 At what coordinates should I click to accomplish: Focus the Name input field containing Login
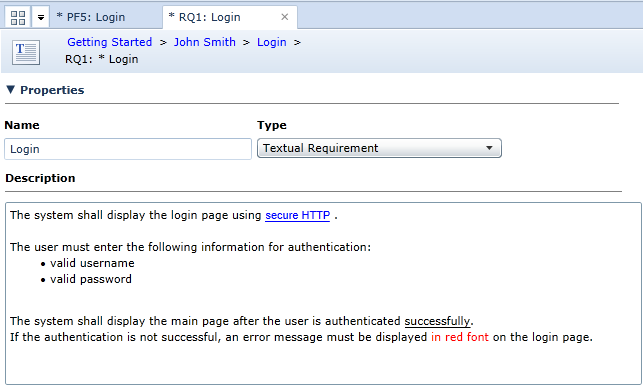[x=128, y=149]
